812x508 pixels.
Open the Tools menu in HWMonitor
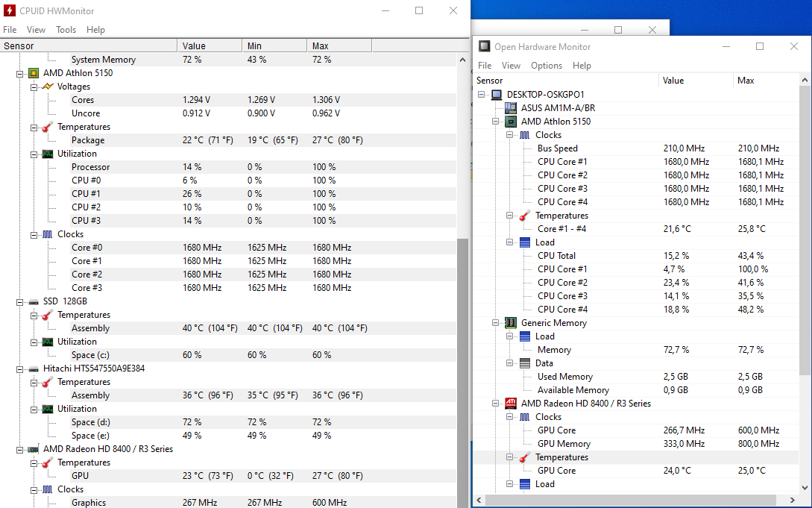click(x=66, y=30)
